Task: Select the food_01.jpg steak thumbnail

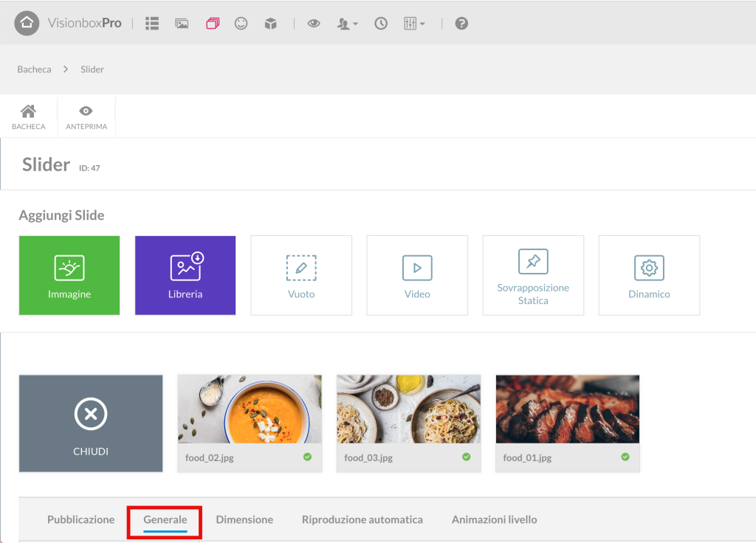Action: [568, 409]
